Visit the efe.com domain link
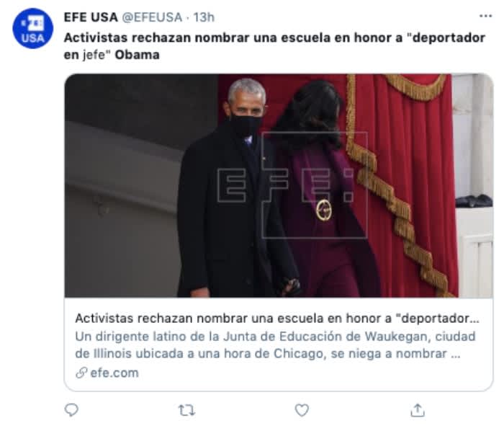The width and height of the screenshot is (504, 426). 114,373
